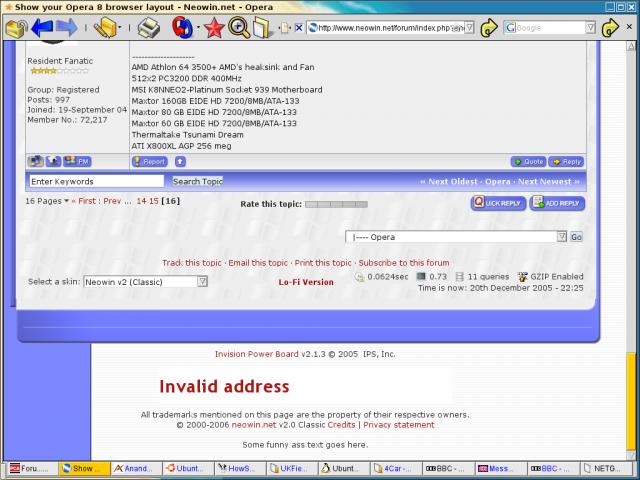Report this post
The height and width of the screenshot is (480, 640).
tap(150, 162)
